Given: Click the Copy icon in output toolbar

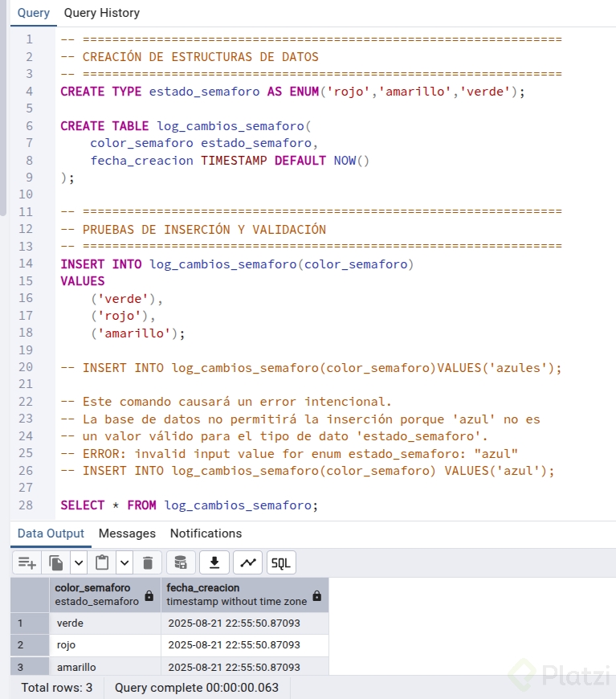Looking at the screenshot, I should (x=55, y=563).
